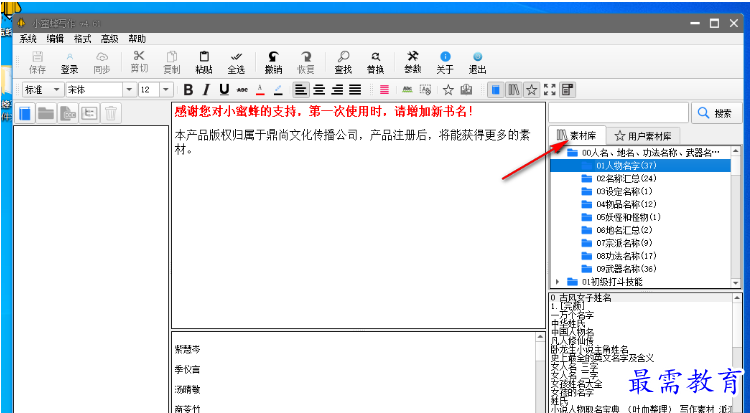
Task: Click the blue book icon above the left panel
Action: (25, 113)
